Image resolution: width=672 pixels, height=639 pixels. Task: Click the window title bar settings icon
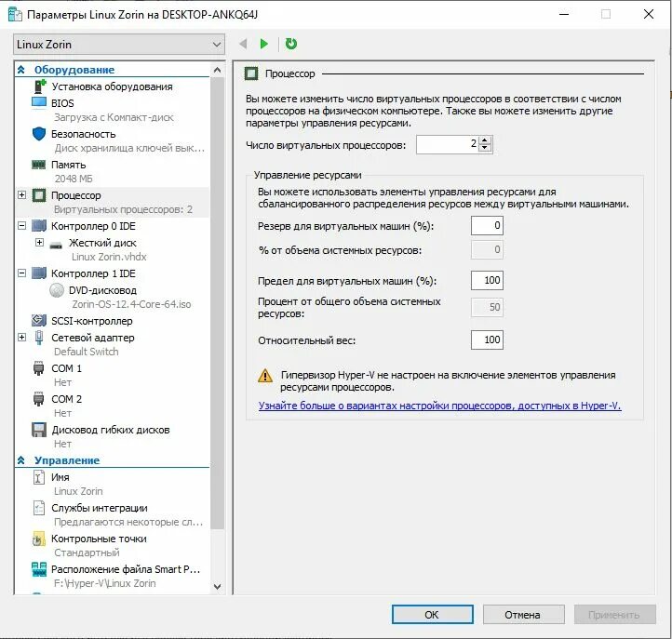15,14
